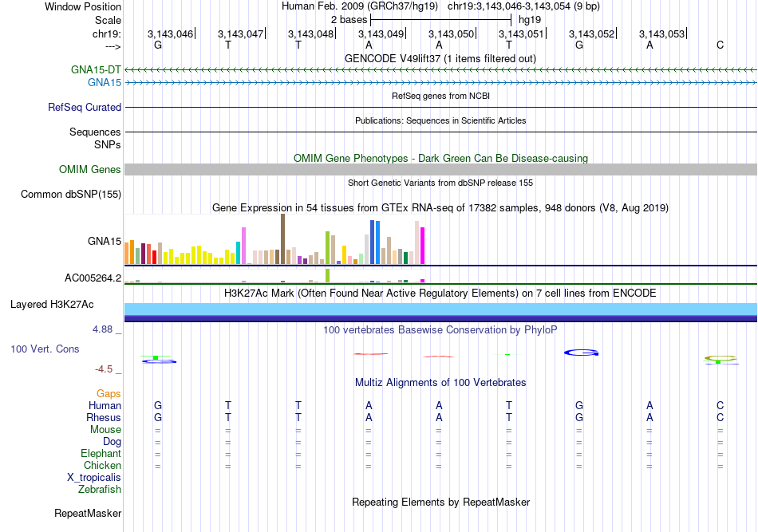Viewport: 758px width, 532px height.
Task: Click the Mouse species label
Action: pos(106,430)
